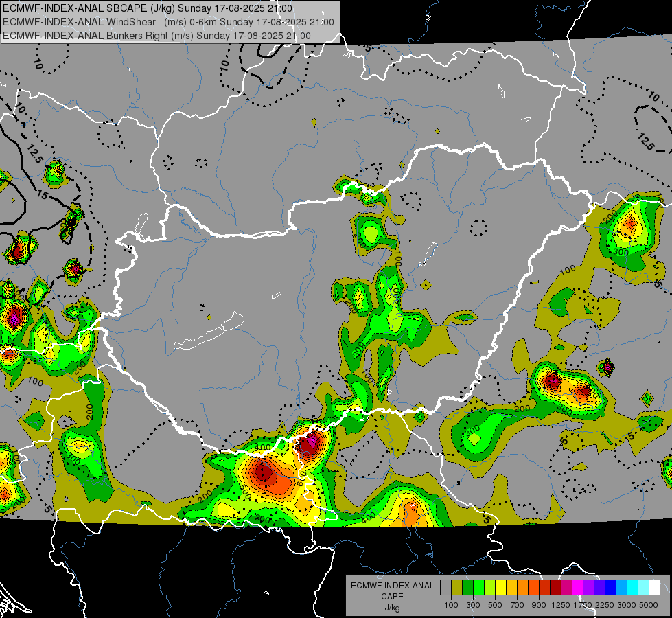The image size is (672, 618).
Task: Select the pale cyan swatch before 5000
Action: (644, 587)
